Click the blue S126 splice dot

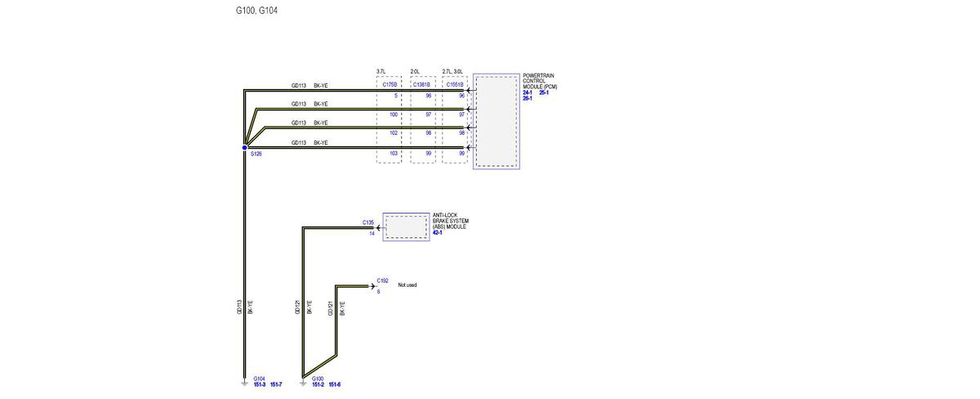click(x=243, y=147)
